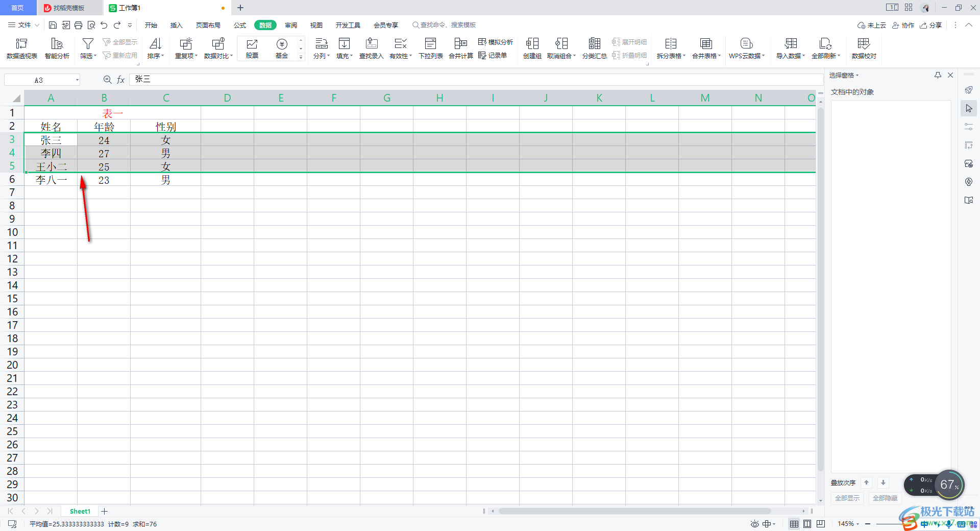Screen dimensions: 980x531
Task: Open 导入数据 import data
Action: [791, 49]
